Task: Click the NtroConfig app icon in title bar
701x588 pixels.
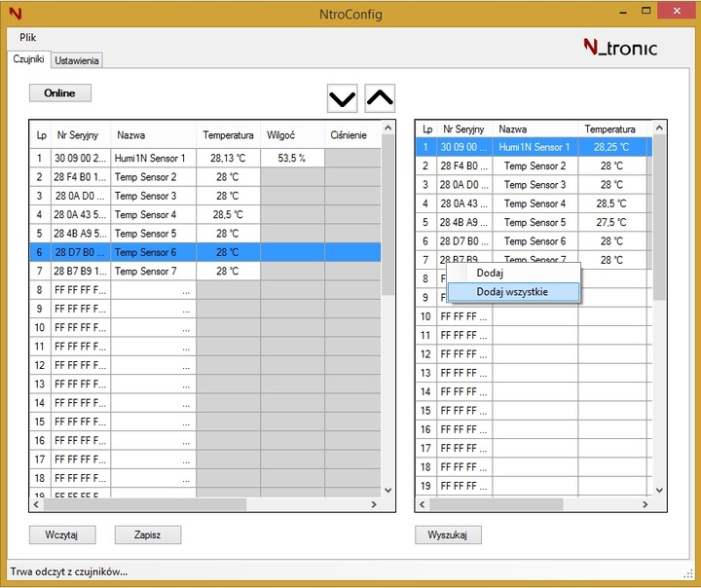Action: (15, 14)
